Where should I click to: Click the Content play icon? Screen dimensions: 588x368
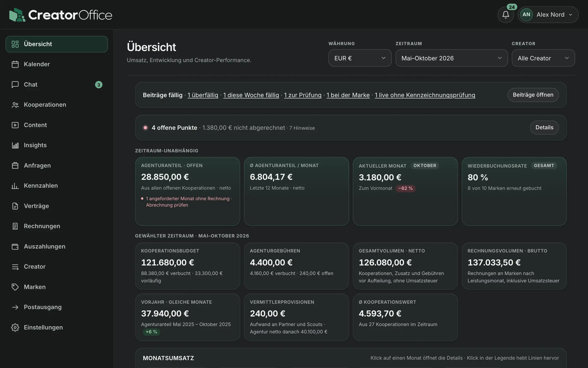15,125
